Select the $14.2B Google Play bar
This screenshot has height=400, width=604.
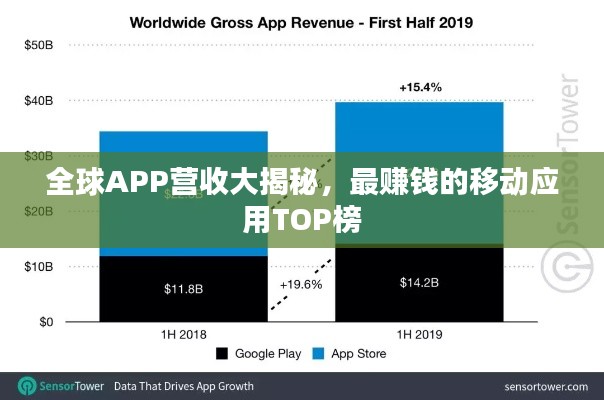click(419, 283)
